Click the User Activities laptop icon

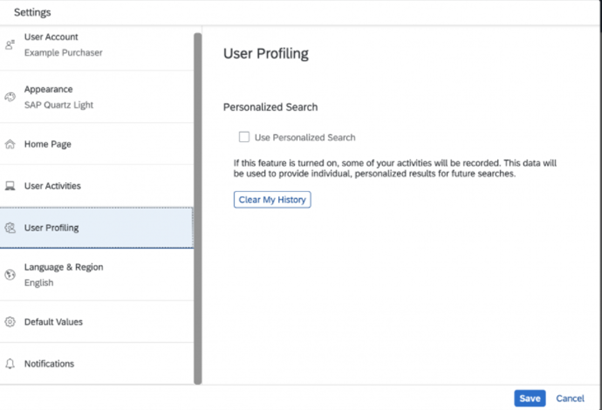[x=10, y=186]
